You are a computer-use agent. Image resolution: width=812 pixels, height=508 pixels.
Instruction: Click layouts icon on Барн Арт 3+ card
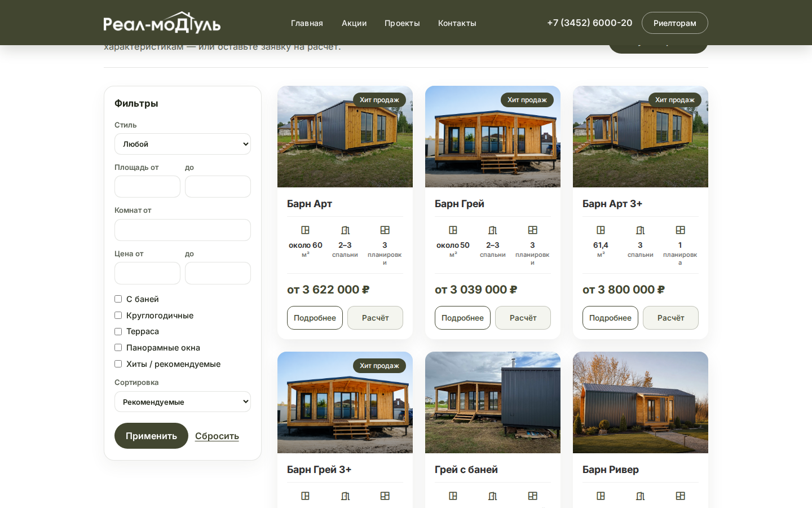coord(680,230)
